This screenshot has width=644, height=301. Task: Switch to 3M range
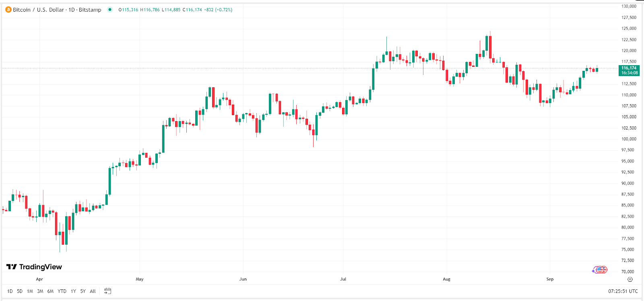pyautogui.click(x=40, y=291)
